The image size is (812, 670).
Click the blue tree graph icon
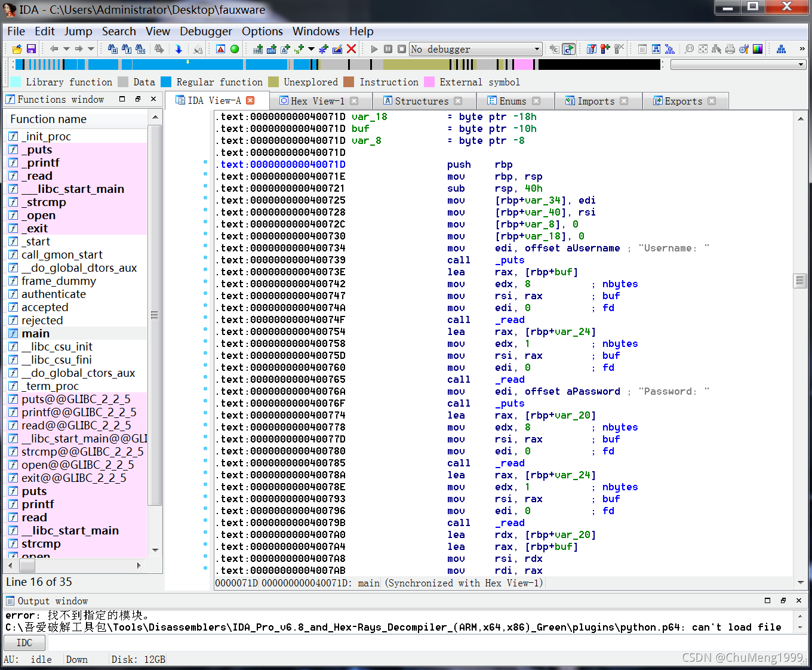tap(670, 49)
